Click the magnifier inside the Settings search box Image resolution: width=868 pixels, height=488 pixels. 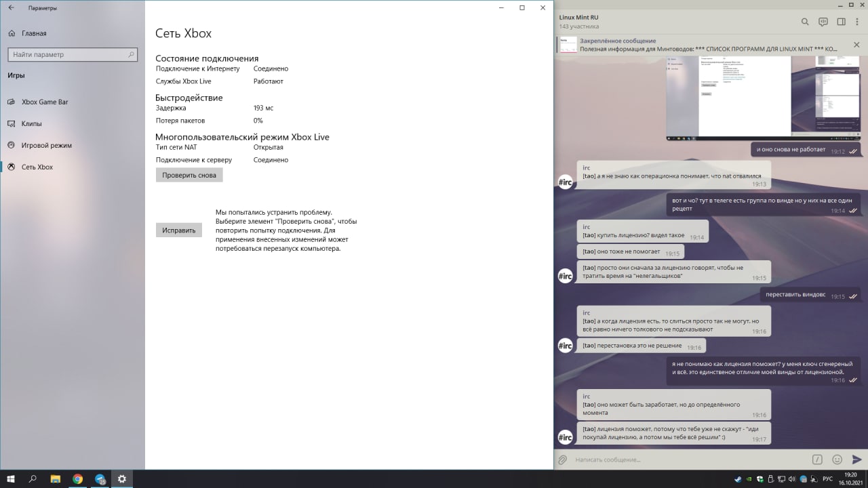point(132,54)
